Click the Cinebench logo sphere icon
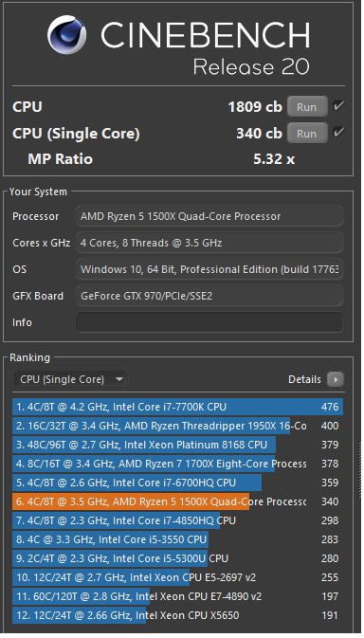The image size is (364, 638). [x=66, y=35]
